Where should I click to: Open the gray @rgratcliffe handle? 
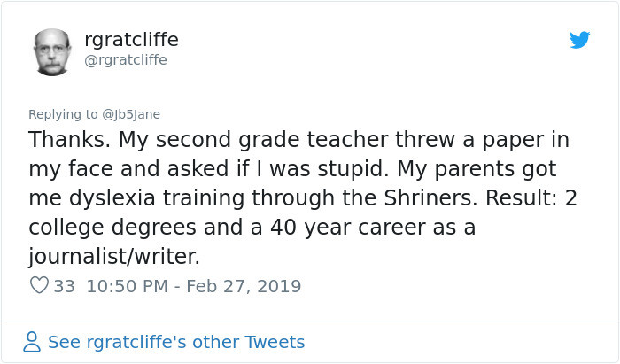coord(125,60)
